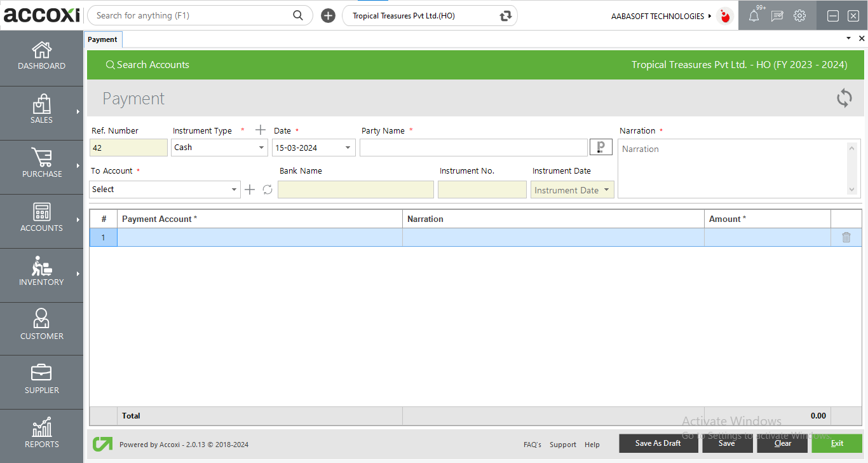
Task: Click the chat feedback icon in top bar
Action: [776, 15]
